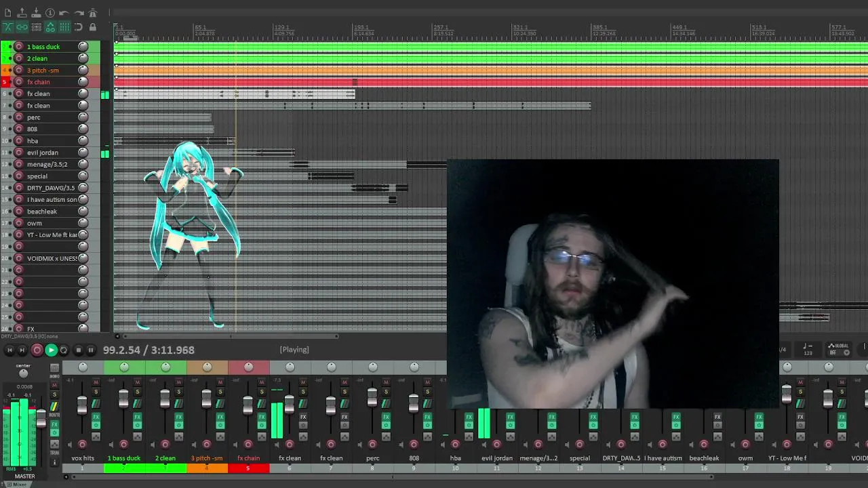This screenshot has width=868, height=488.
Task: Click the Redo arrow in the toolbar
Action: click(79, 13)
